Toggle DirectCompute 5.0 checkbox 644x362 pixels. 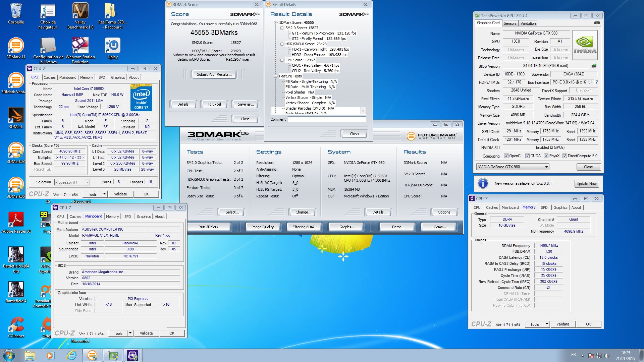565,156
